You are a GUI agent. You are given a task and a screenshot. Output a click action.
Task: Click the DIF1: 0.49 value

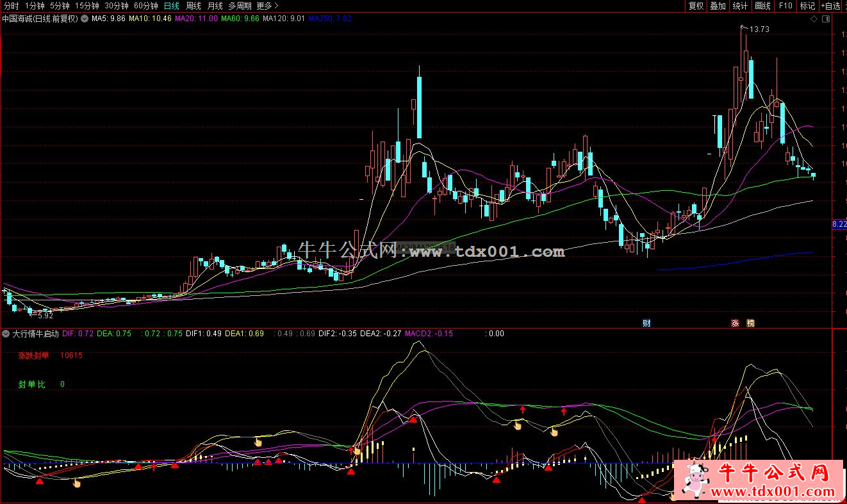pyautogui.click(x=204, y=334)
